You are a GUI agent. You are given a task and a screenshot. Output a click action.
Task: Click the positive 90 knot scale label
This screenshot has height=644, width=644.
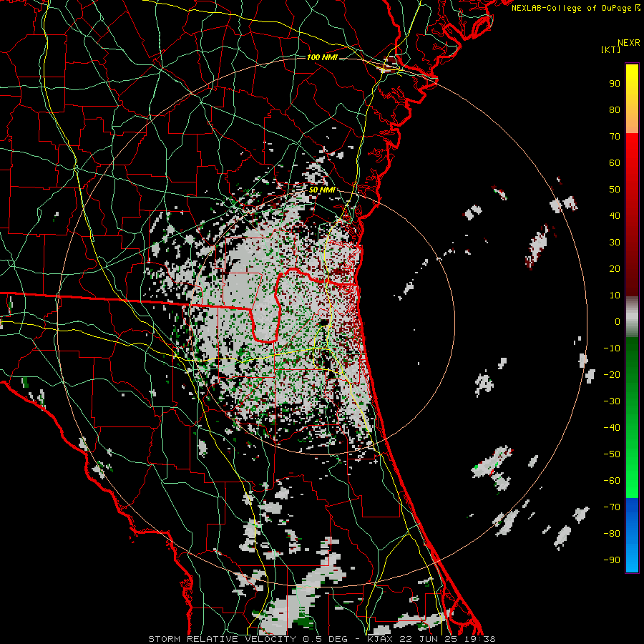click(x=615, y=84)
